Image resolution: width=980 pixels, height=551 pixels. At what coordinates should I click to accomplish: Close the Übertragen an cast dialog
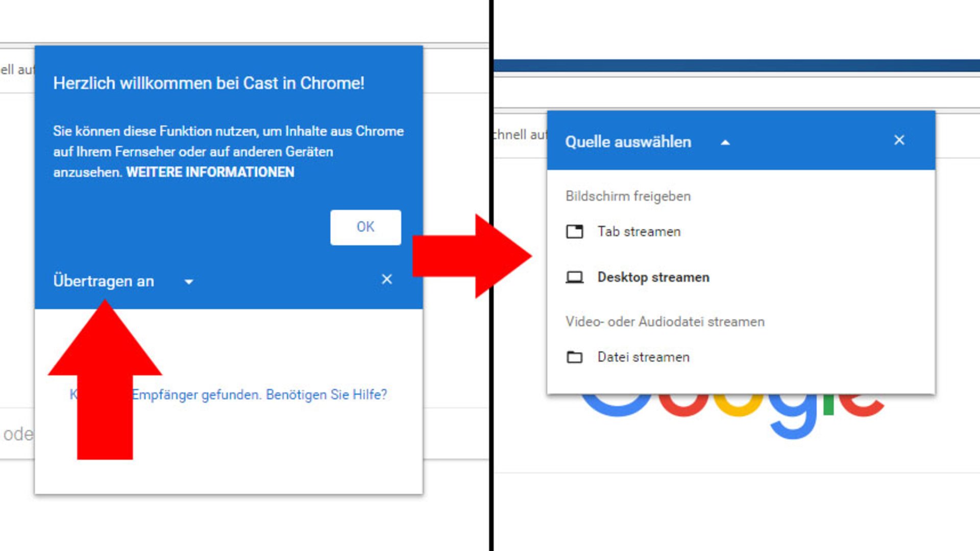tap(387, 279)
